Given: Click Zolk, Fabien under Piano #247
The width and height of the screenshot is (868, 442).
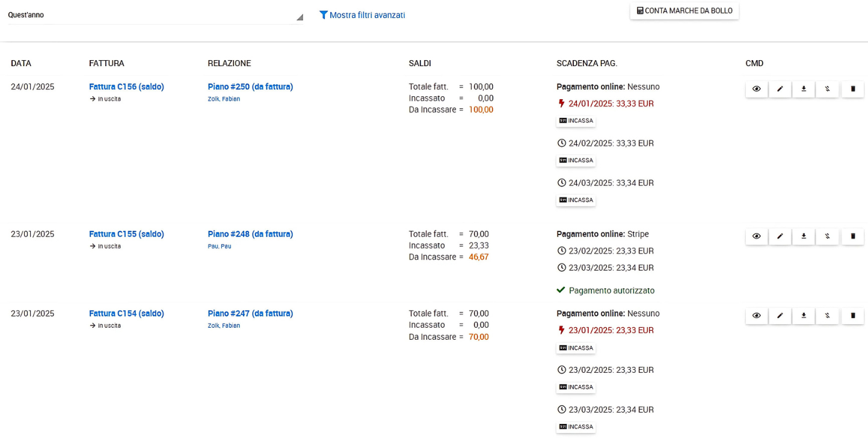Looking at the screenshot, I should click(224, 326).
